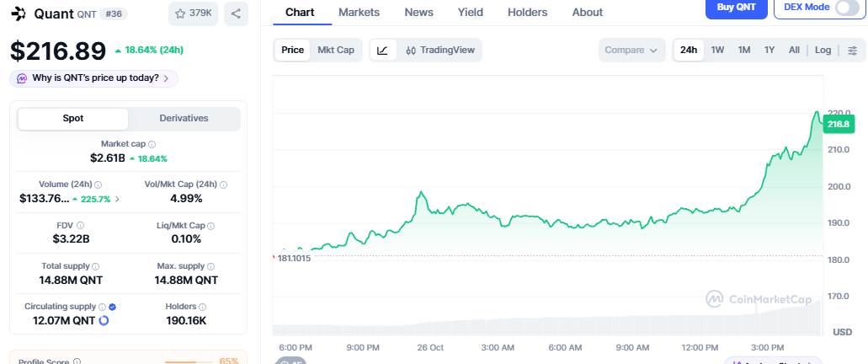
Task: Click the 0.10% Liq/Mkt Cap value
Action: point(186,239)
